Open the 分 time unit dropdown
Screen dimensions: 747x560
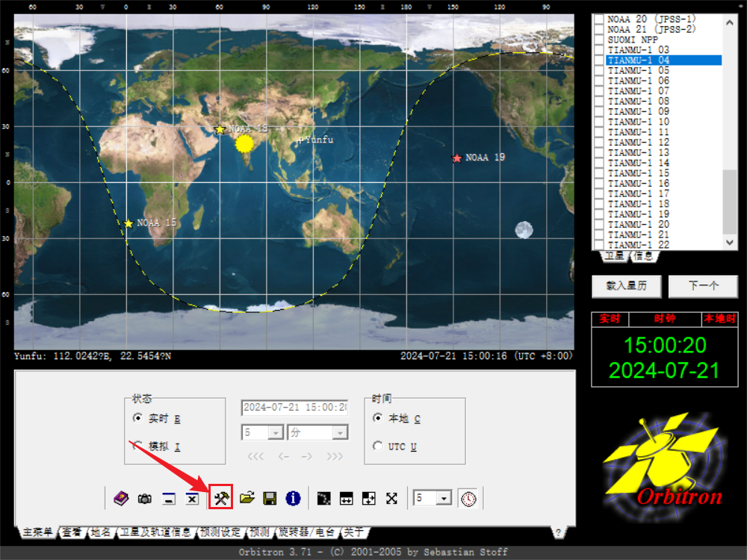[340, 432]
